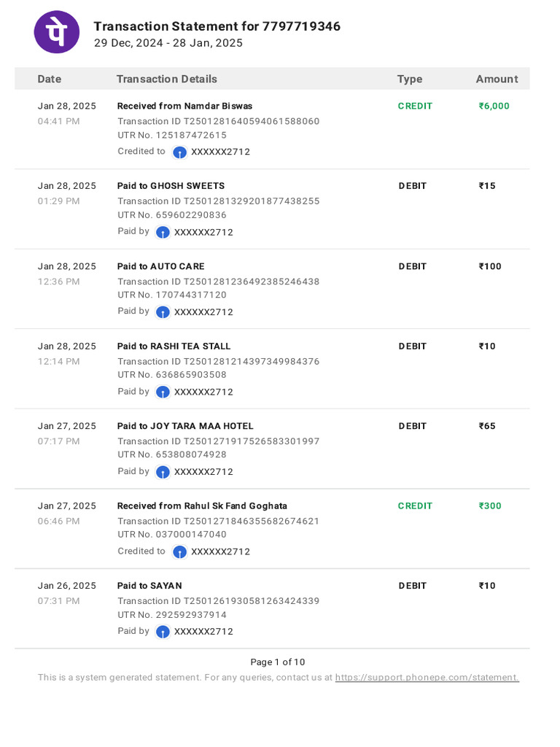
Task: Click the Date column header
Action: 50,79
